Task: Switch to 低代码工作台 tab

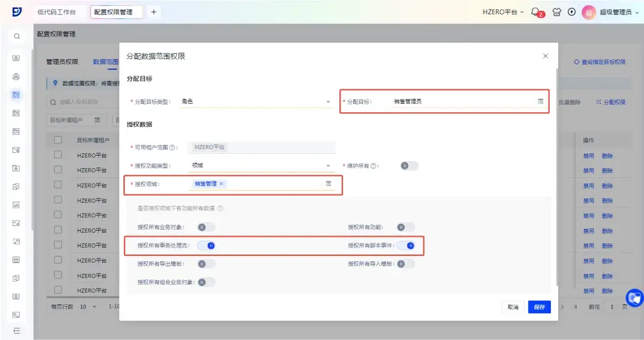Action: coord(57,12)
